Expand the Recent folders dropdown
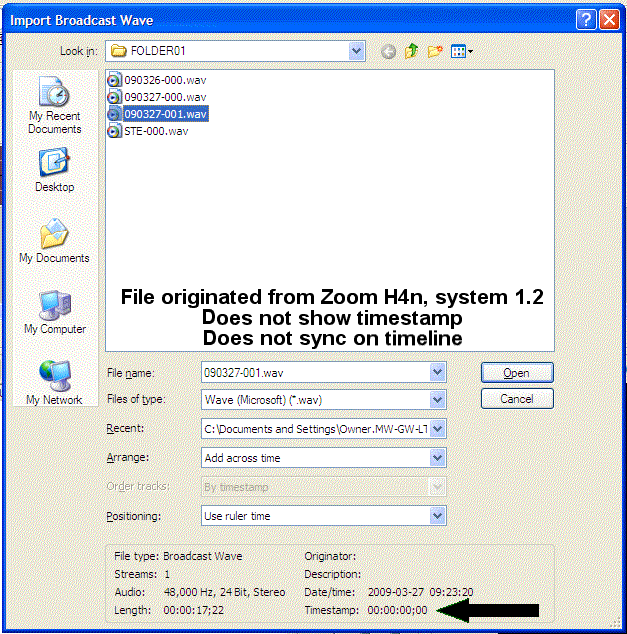Image resolution: width=627 pixels, height=634 pixels. click(437, 428)
